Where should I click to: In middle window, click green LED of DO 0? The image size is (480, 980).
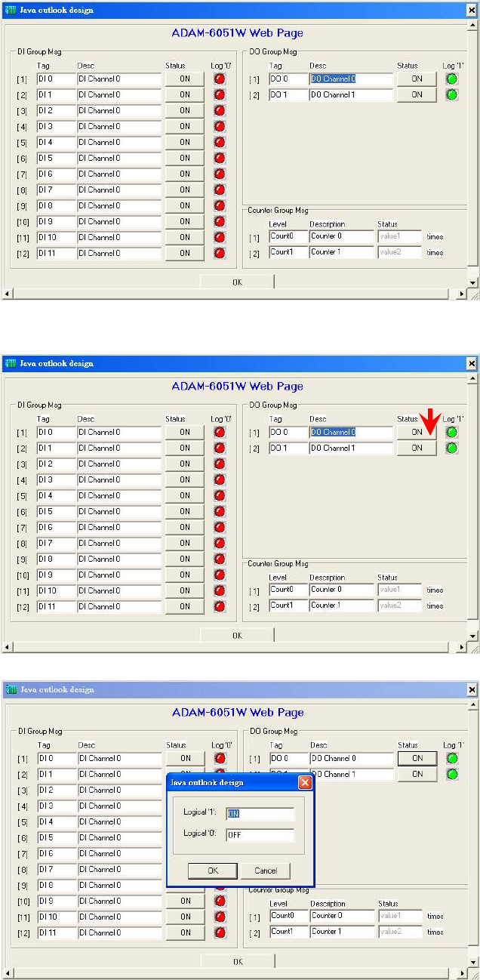pyautogui.click(x=452, y=432)
